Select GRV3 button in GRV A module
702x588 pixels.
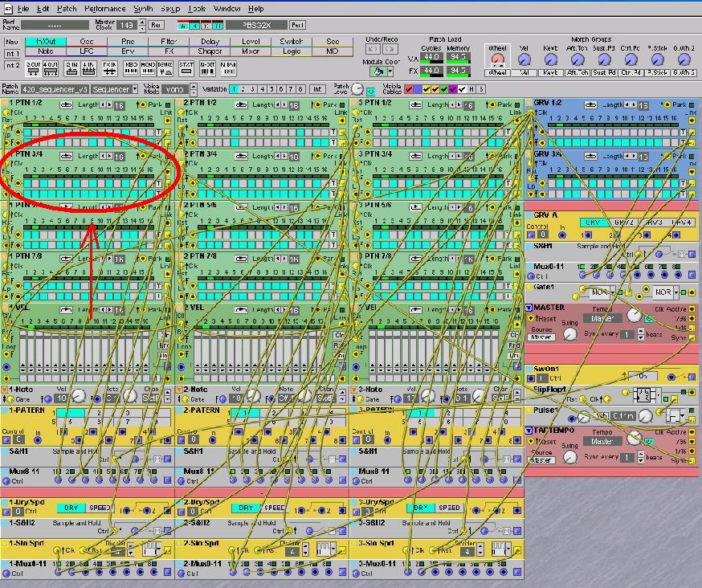[x=653, y=223]
